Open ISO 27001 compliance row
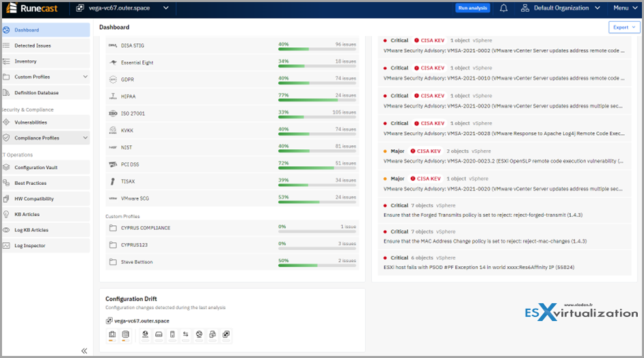This screenshot has height=358, width=644. (232, 114)
